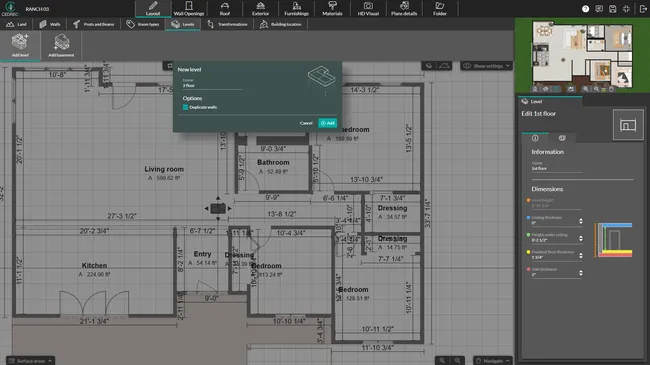Select the Entry room label
Screen dimensions: 650x365
click(x=202, y=254)
